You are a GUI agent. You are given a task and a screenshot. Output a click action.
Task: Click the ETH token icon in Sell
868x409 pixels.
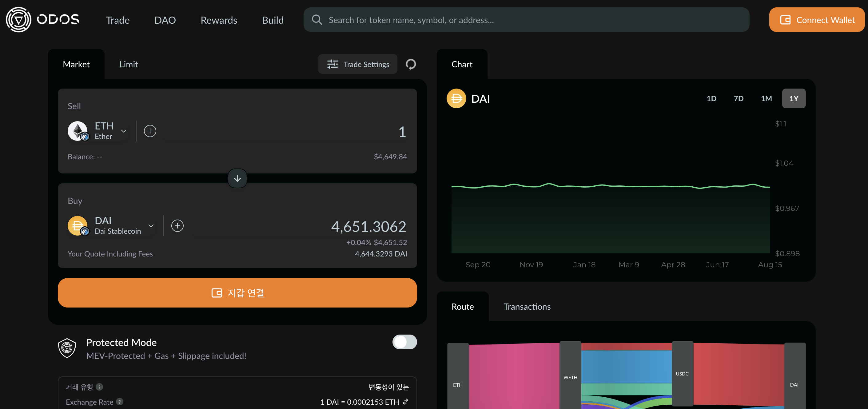78,131
